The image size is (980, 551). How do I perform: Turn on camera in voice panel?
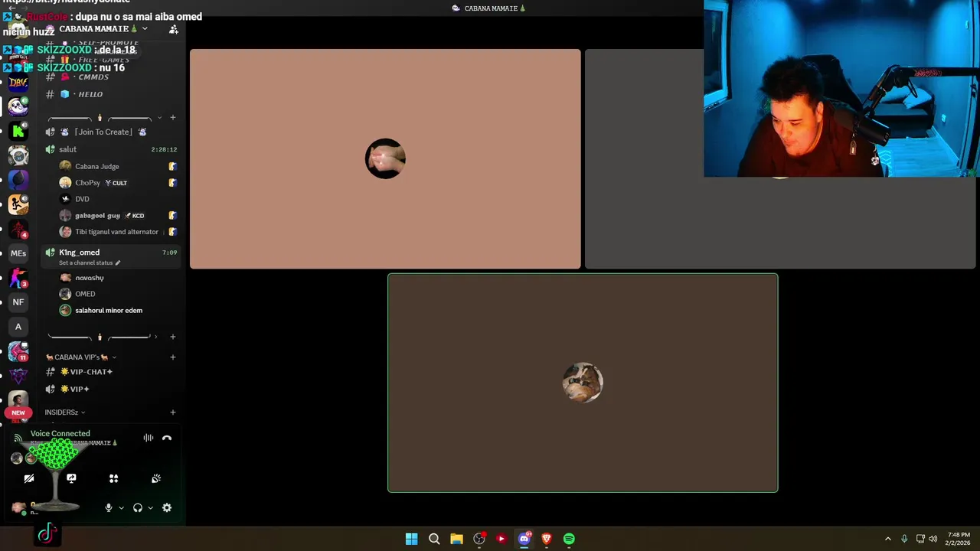(x=29, y=478)
